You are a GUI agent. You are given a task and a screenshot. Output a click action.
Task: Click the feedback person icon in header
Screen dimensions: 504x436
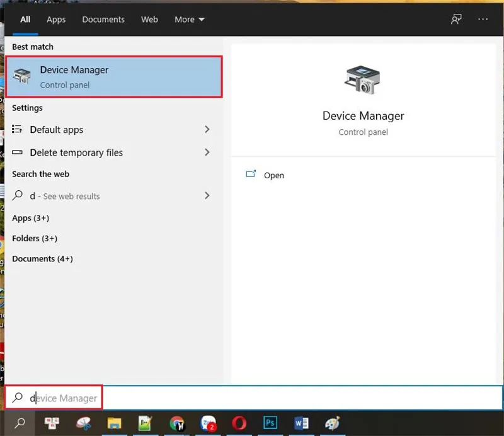pyautogui.click(x=456, y=19)
